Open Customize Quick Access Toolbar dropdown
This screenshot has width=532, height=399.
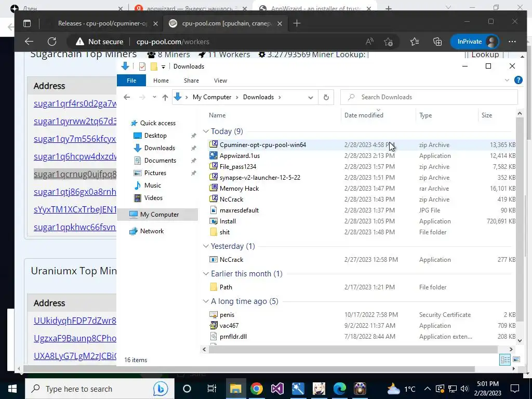point(163,66)
